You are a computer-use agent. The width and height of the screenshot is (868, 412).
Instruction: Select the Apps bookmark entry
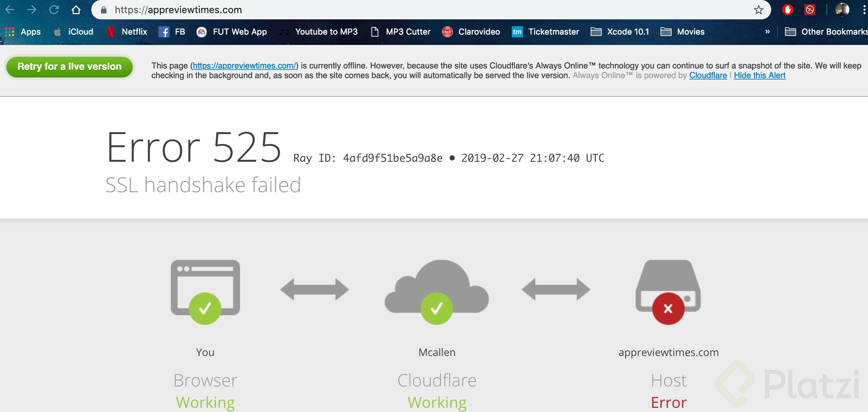30,31
